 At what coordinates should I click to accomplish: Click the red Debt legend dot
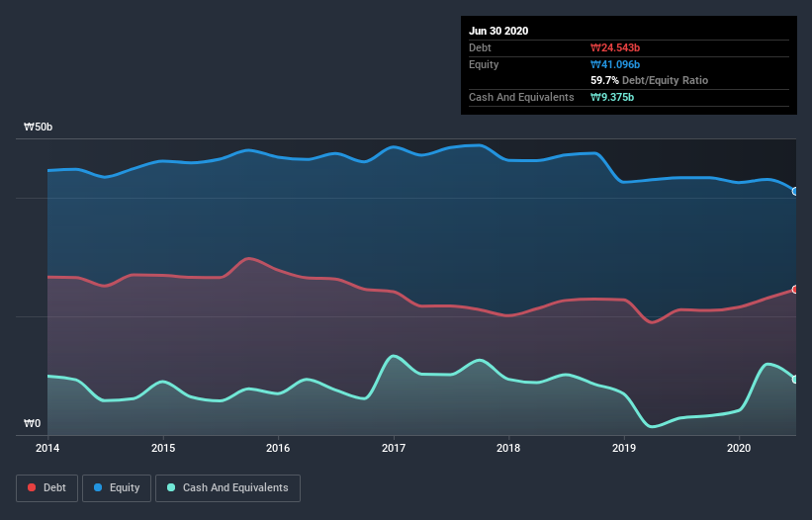[x=32, y=487]
